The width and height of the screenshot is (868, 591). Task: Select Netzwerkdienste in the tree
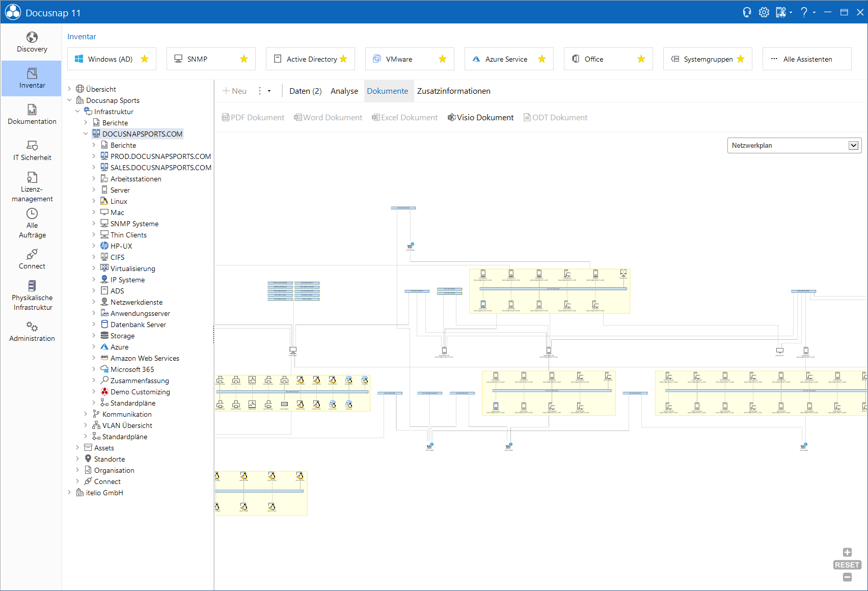tap(137, 302)
